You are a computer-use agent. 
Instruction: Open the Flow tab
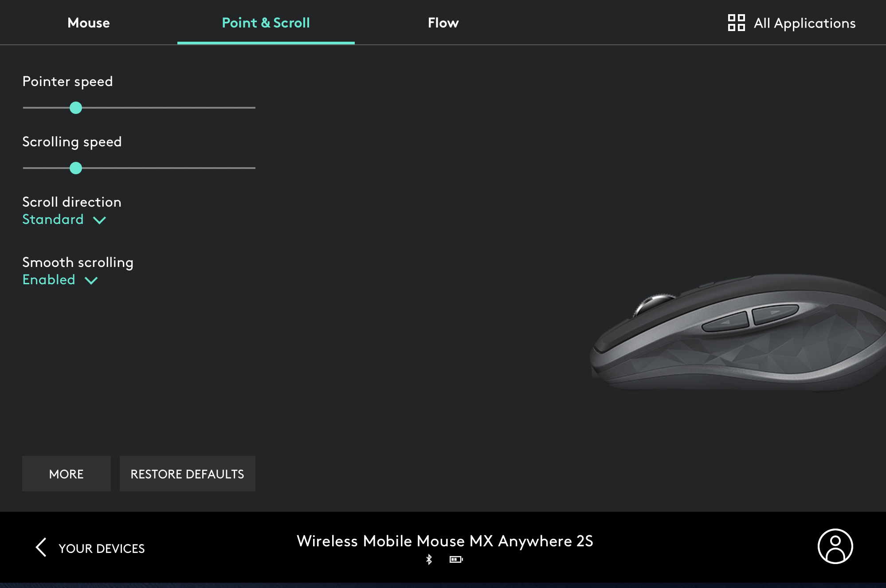[443, 23]
